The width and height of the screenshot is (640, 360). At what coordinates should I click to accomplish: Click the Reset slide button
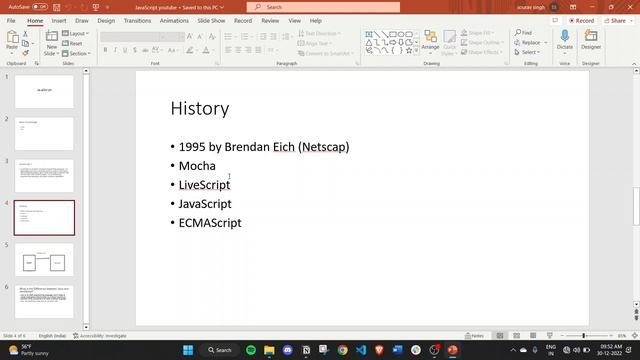point(72,43)
